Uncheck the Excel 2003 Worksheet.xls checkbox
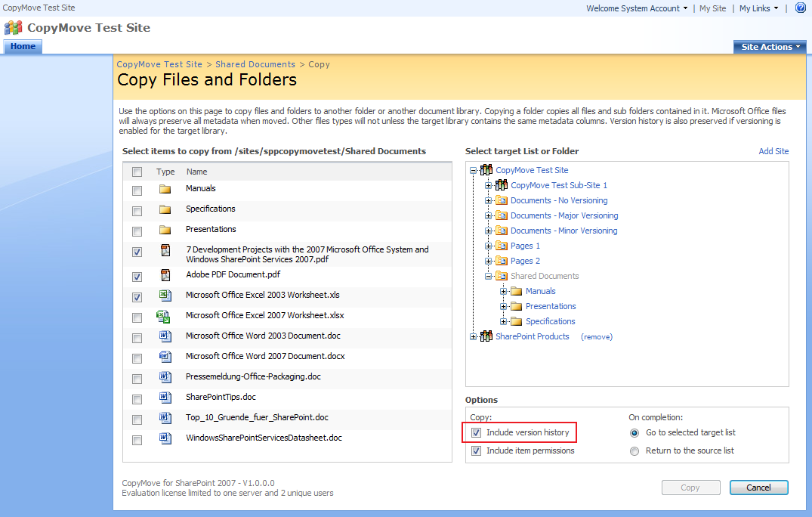 point(137,297)
